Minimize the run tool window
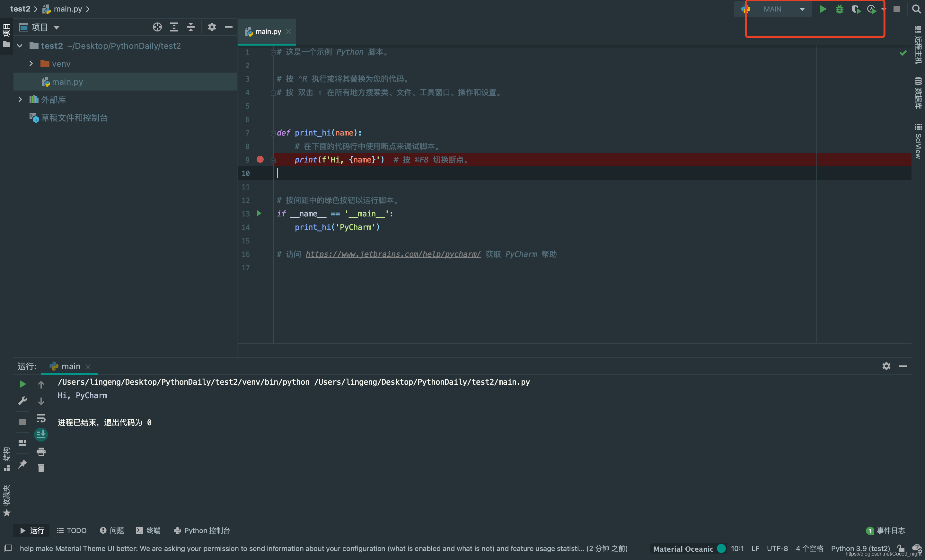Viewport: 925px width, 560px height. (x=903, y=366)
